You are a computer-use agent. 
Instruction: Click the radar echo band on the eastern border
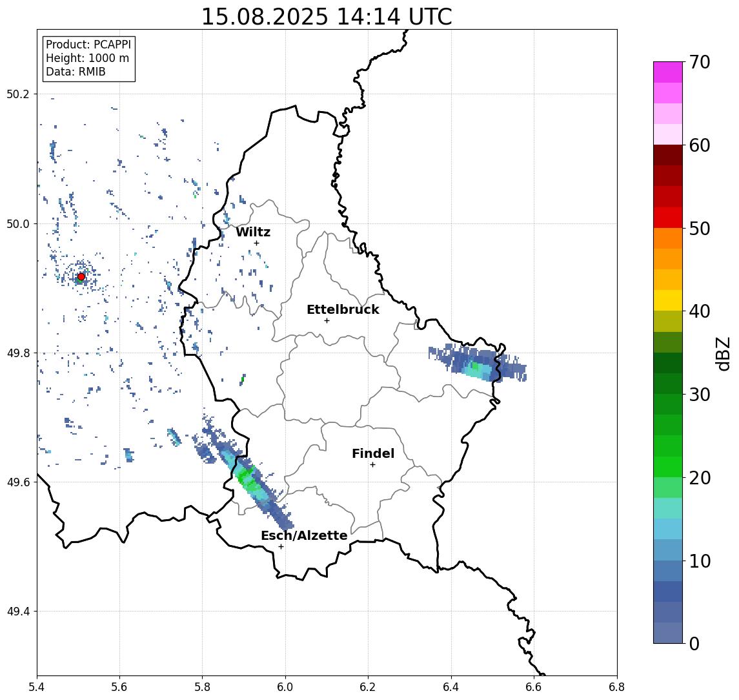click(x=477, y=364)
